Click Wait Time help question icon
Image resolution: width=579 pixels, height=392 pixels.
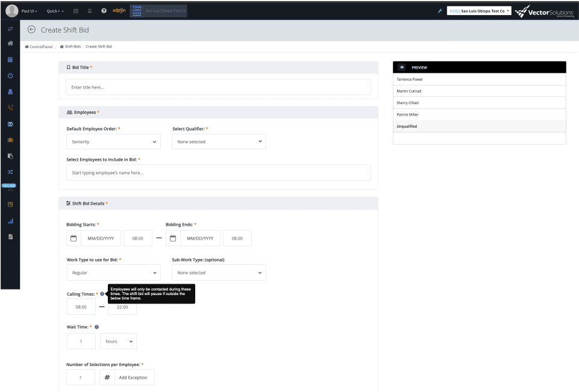pos(97,327)
